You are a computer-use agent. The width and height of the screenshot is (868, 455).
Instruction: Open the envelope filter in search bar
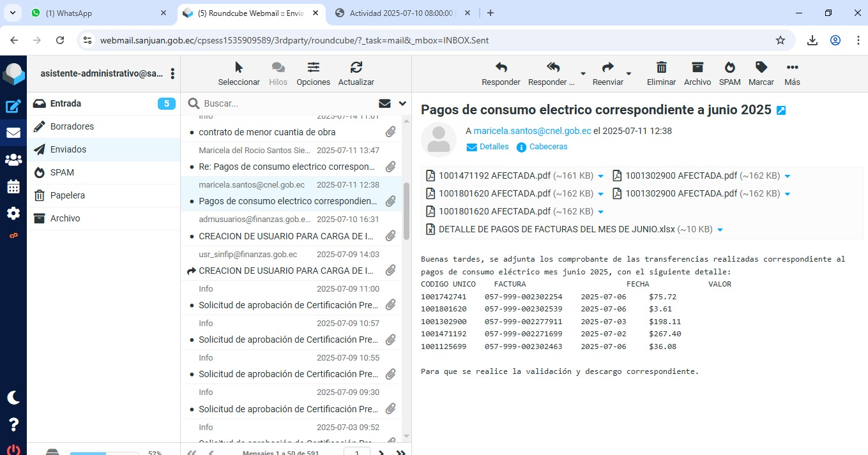[x=385, y=103]
